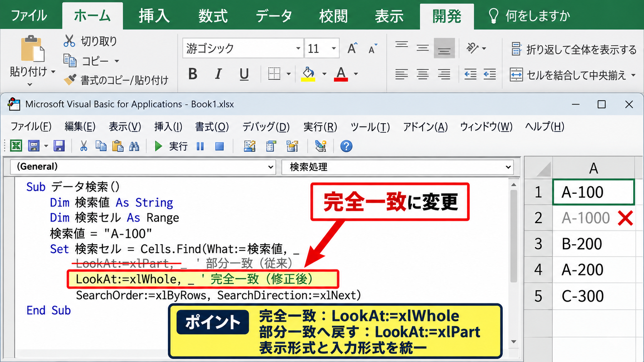The height and width of the screenshot is (362, 644).
Task: Open Object Browser icon in VBA toolbar
Action: 320,146
